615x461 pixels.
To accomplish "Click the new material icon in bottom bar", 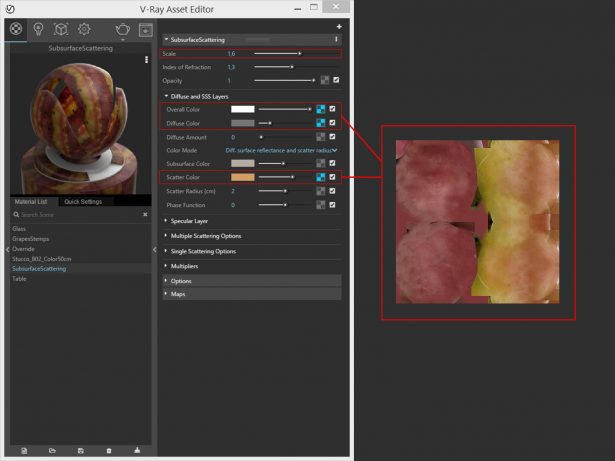I will [24, 451].
